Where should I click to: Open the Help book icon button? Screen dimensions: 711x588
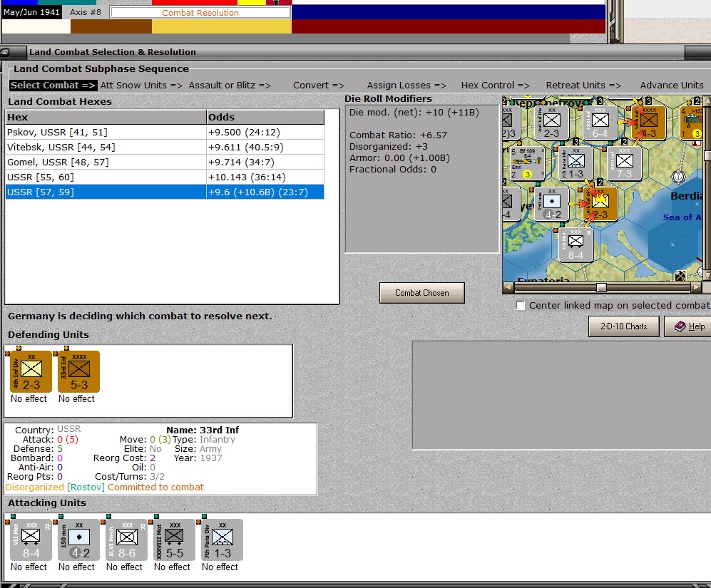[x=689, y=326]
